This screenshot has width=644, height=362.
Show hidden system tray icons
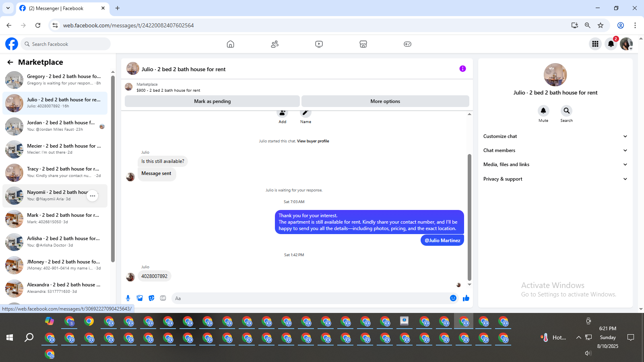tap(578, 337)
